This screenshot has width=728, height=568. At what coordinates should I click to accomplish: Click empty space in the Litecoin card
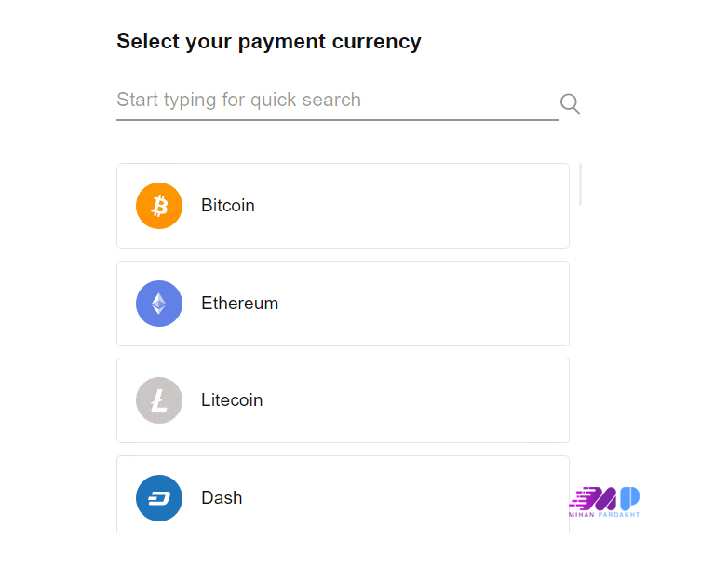tap(419, 400)
